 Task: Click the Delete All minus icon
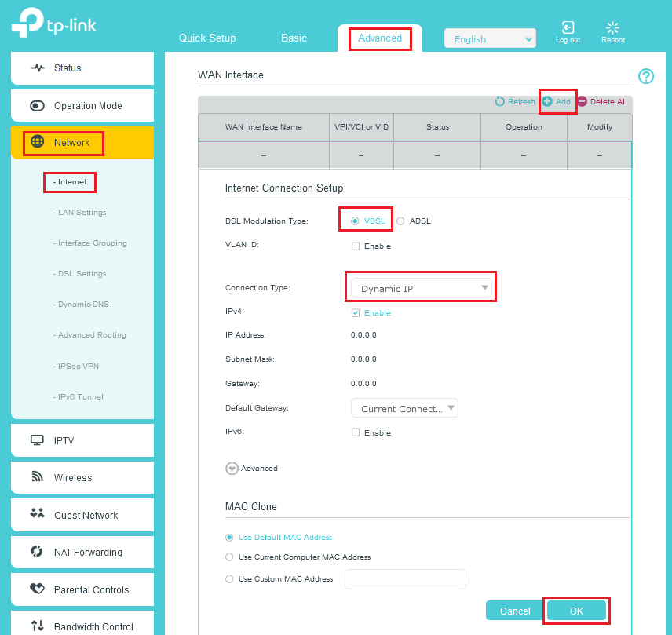tap(582, 101)
